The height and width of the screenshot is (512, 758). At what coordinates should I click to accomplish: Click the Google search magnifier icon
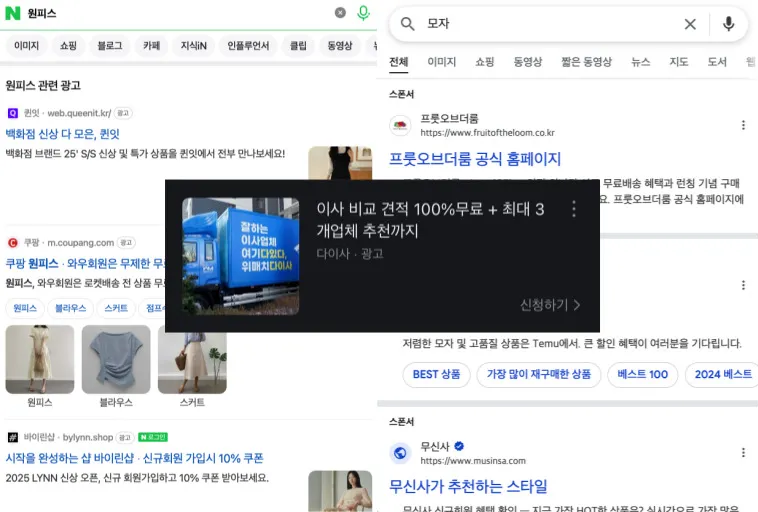408,24
